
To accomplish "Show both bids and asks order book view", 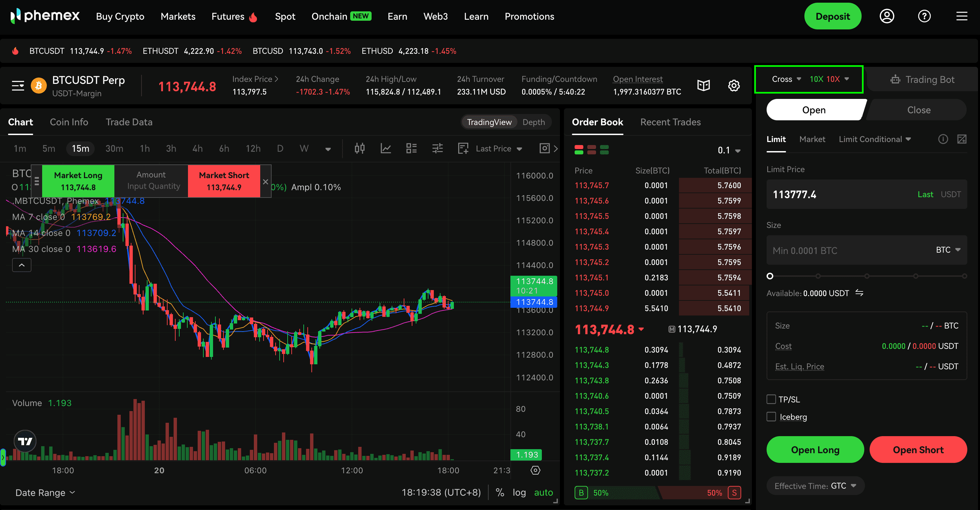I will click(579, 150).
